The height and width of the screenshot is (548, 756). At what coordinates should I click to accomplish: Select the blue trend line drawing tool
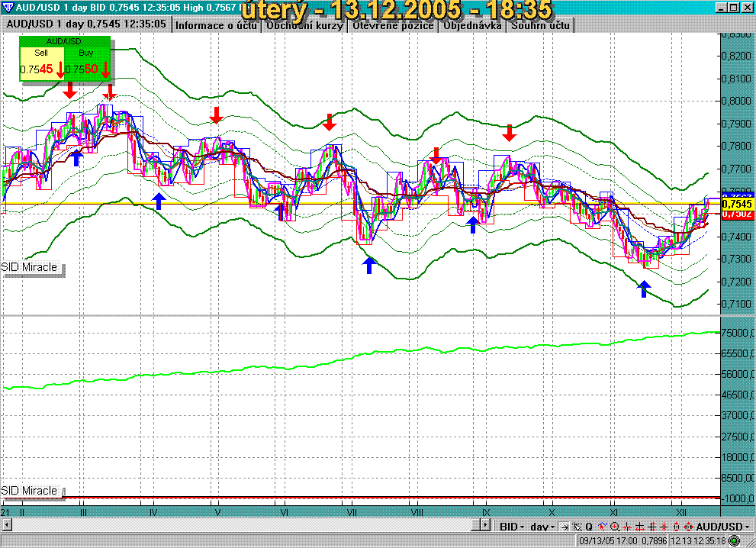click(x=602, y=527)
